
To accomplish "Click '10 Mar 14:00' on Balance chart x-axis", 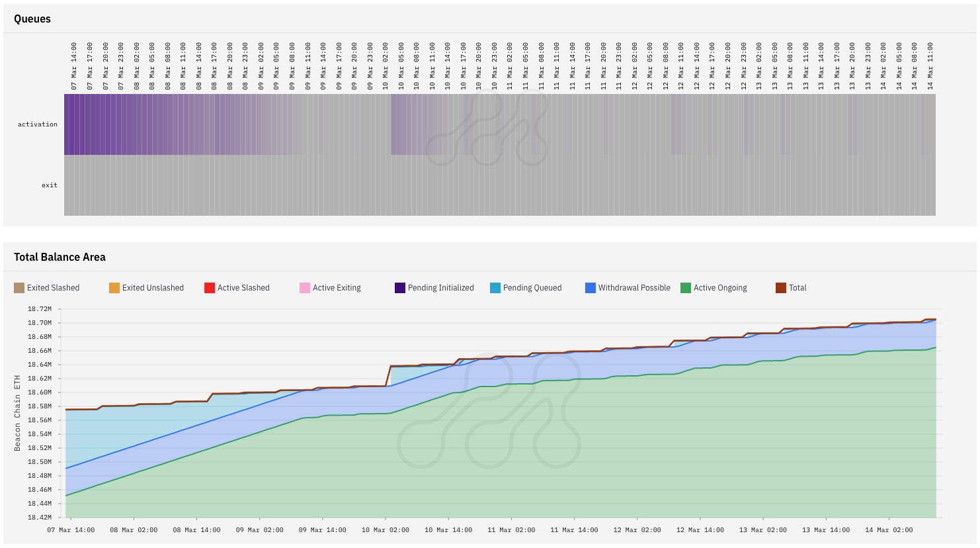I will 448,530.
